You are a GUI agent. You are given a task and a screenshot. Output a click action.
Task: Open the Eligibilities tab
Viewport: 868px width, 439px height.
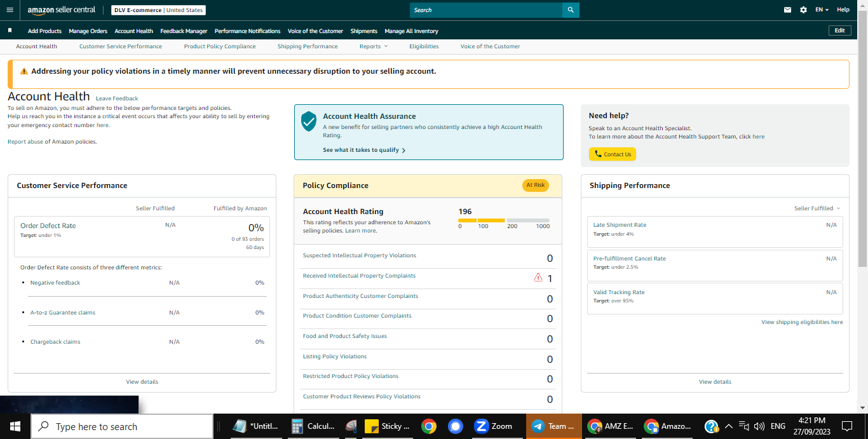coord(424,46)
